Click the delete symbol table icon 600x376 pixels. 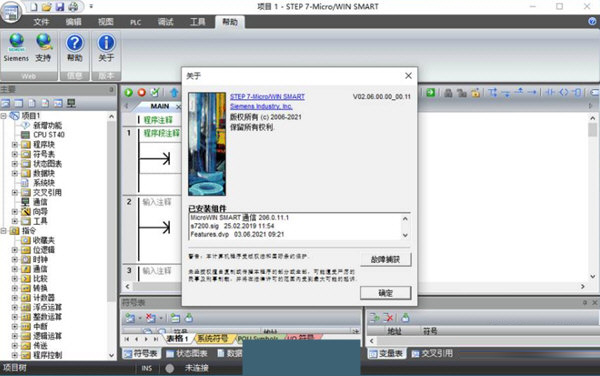[x=151, y=318]
